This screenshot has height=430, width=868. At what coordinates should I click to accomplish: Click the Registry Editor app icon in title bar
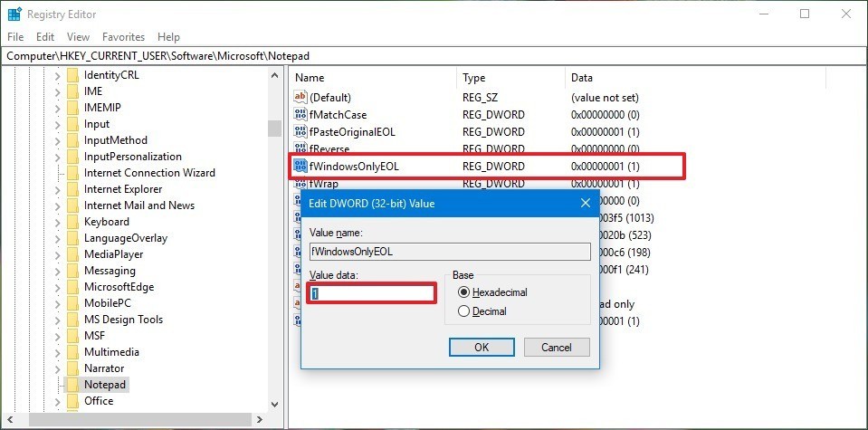(x=14, y=14)
